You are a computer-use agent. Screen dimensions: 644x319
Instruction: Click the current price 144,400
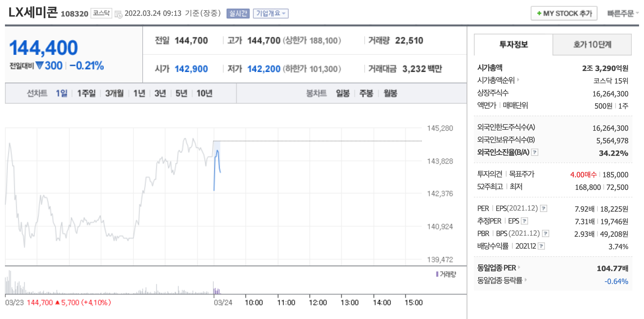pos(44,48)
